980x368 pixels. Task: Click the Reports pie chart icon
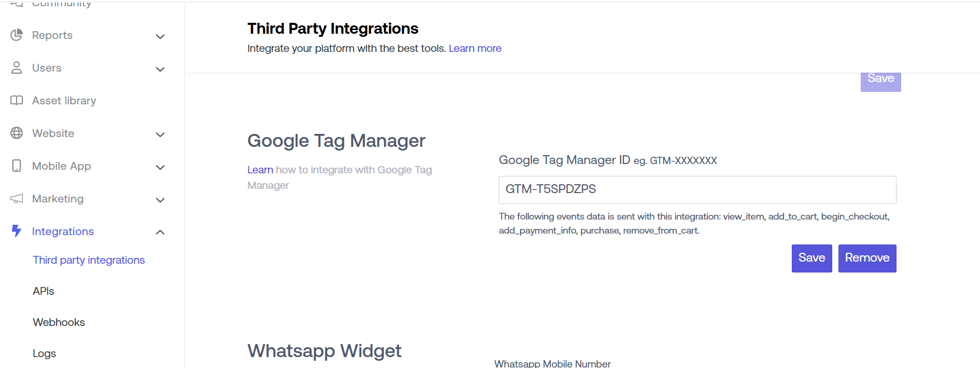click(x=17, y=35)
